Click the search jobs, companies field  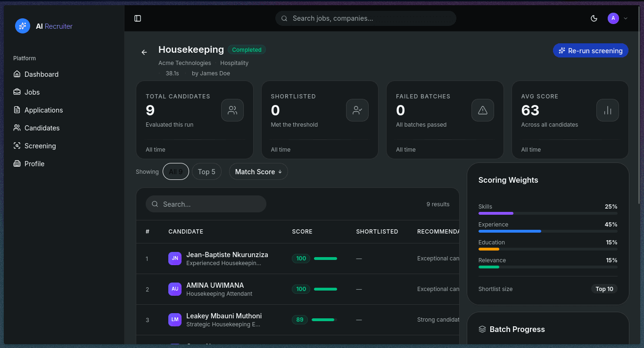click(x=366, y=18)
